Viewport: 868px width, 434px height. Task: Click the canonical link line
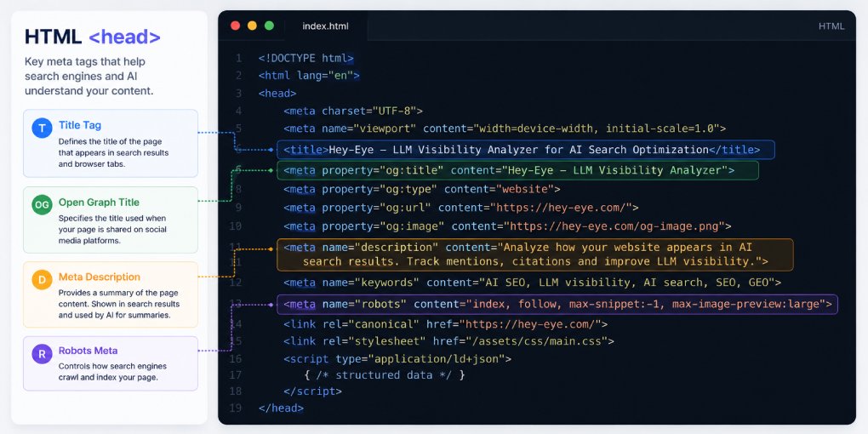click(446, 324)
